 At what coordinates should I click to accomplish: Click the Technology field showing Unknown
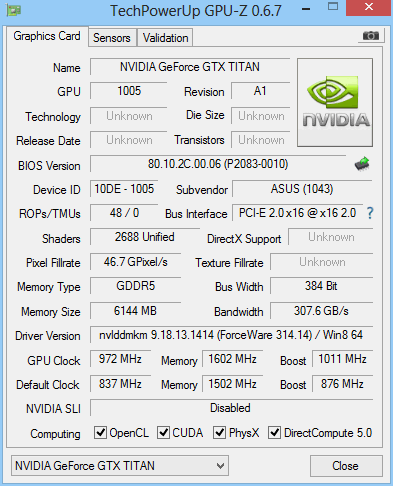pyautogui.click(x=129, y=116)
